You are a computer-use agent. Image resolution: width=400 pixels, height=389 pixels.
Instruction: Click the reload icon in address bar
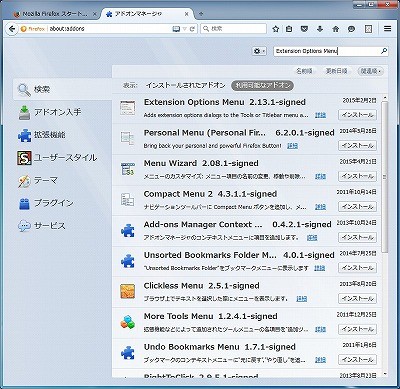pyautogui.click(x=192, y=29)
